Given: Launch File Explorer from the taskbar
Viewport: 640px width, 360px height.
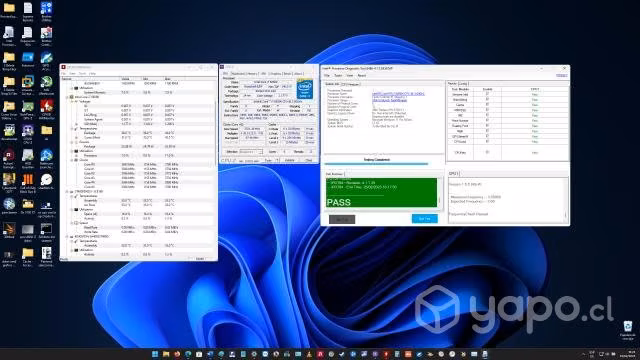Looking at the screenshot, I should pos(166,354).
